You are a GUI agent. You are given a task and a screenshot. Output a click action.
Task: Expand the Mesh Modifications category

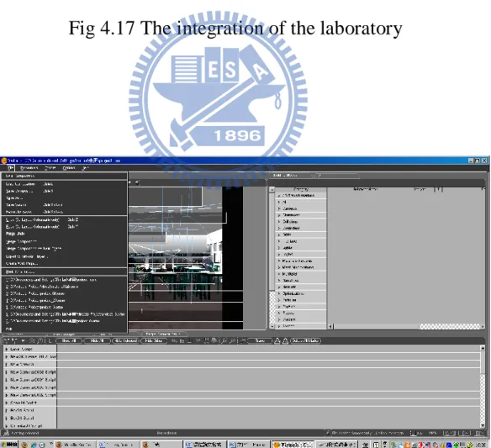tap(279, 267)
